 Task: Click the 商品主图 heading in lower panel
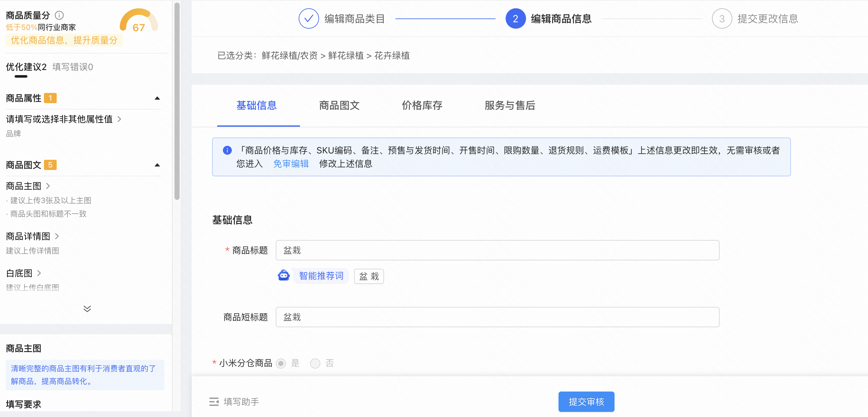click(x=23, y=348)
